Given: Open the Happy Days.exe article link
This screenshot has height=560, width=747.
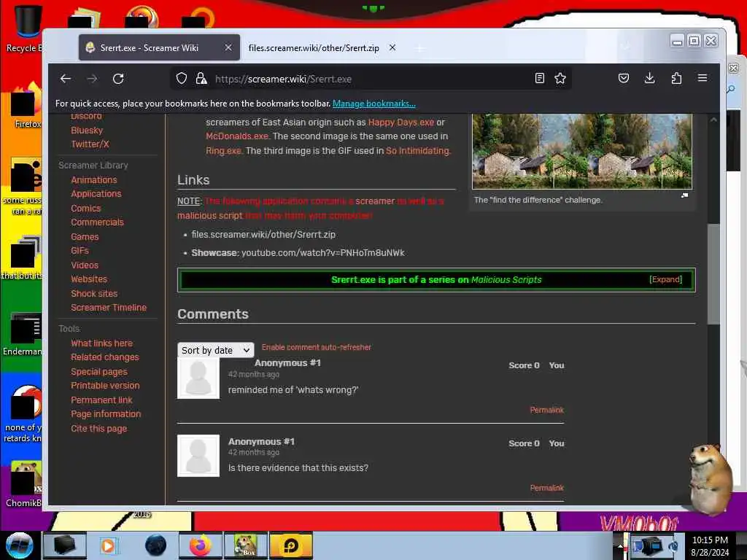Looking at the screenshot, I should coord(401,122).
